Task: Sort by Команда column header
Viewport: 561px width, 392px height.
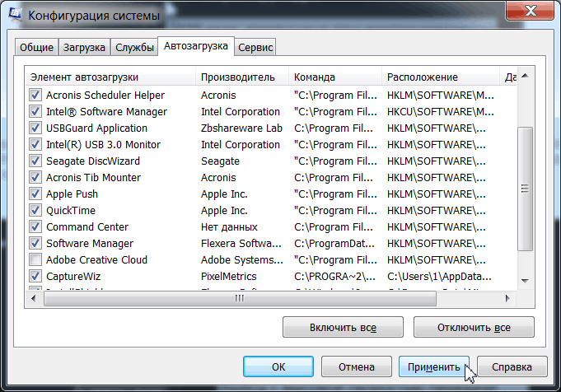Action: (335, 77)
